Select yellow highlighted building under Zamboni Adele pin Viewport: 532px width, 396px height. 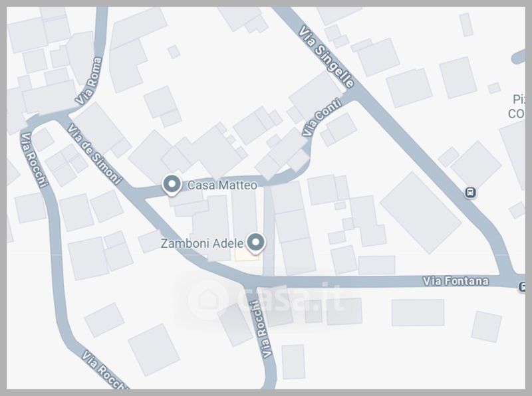(x=245, y=255)
